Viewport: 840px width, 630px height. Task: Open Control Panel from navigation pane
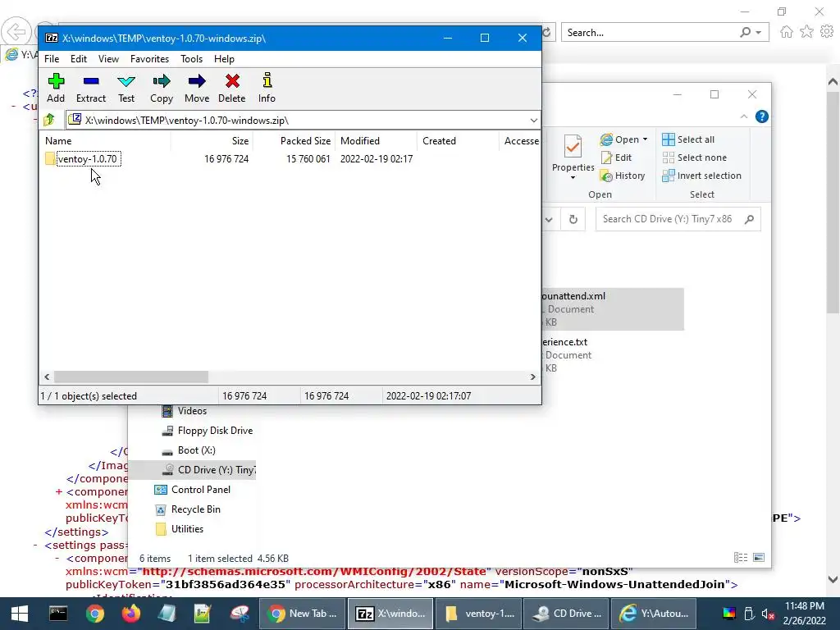pyautogui.click(x=192, y=490)
